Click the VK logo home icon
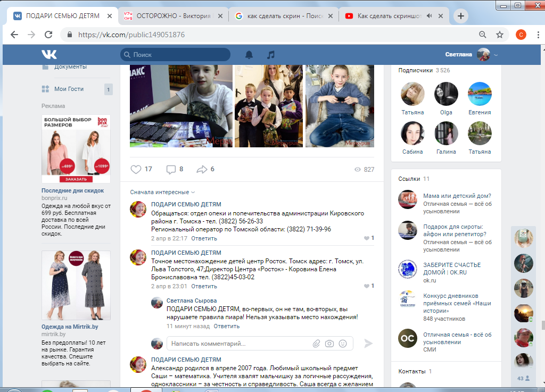The image size is (545, 392). click(x=49, y=54)
